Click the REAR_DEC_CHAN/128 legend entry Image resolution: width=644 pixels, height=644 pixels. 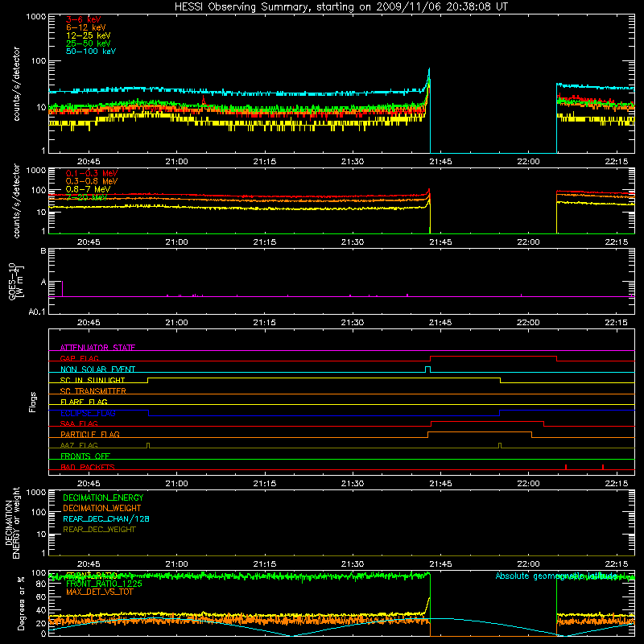click(x=106, y=519)
